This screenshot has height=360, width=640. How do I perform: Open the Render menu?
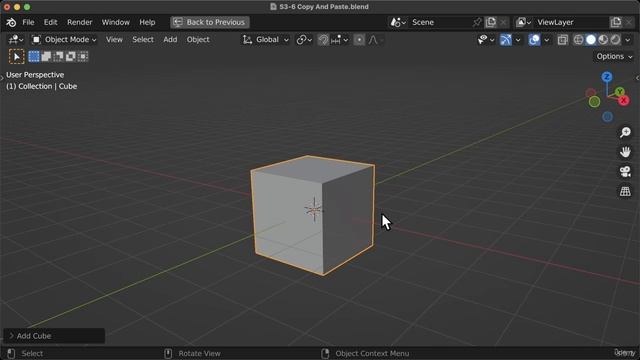click(80, 22)
